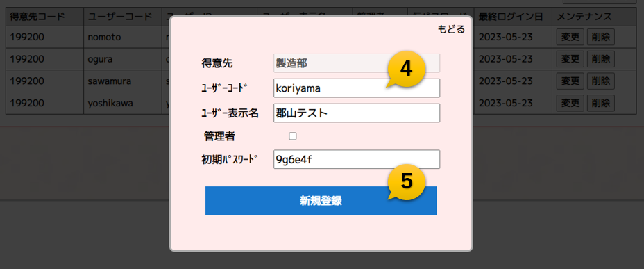Click the 管理者 label in dialog
Image resolution: width=644 pixels, height=269 pixels.
pos(219,136)
